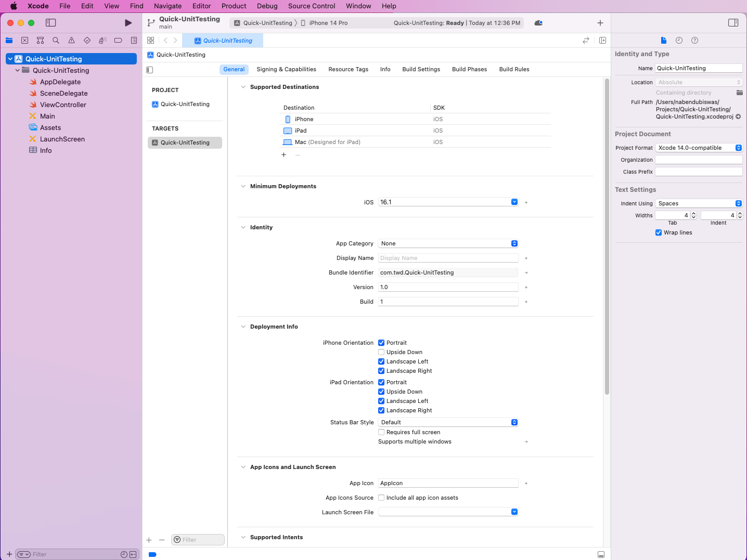The image size is (747, 560).
Task: Select iPhone 14 Pro run destination
Action: [324, 23]
